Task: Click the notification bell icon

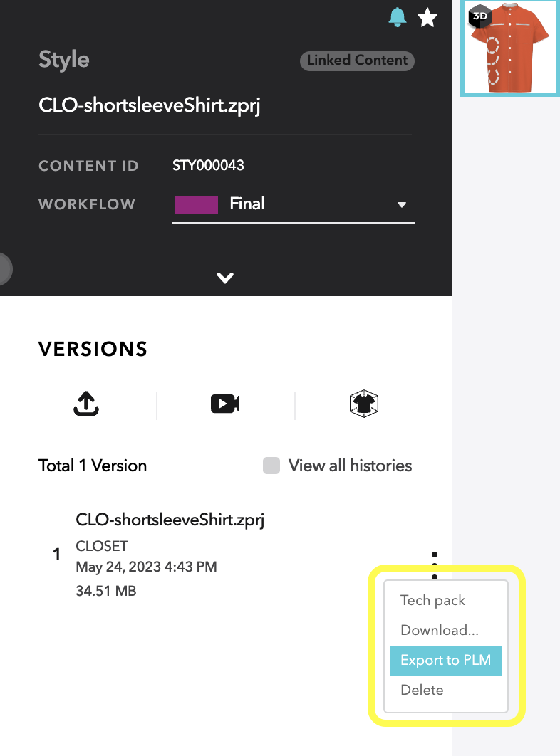Action: (x=398, y=17)
